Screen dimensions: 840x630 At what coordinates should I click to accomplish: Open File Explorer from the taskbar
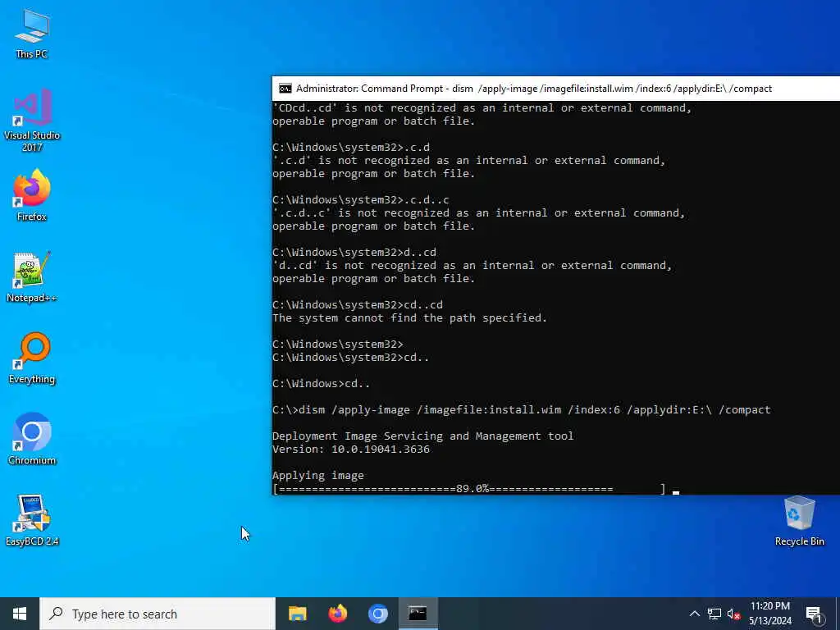click(x=297, y=614)
